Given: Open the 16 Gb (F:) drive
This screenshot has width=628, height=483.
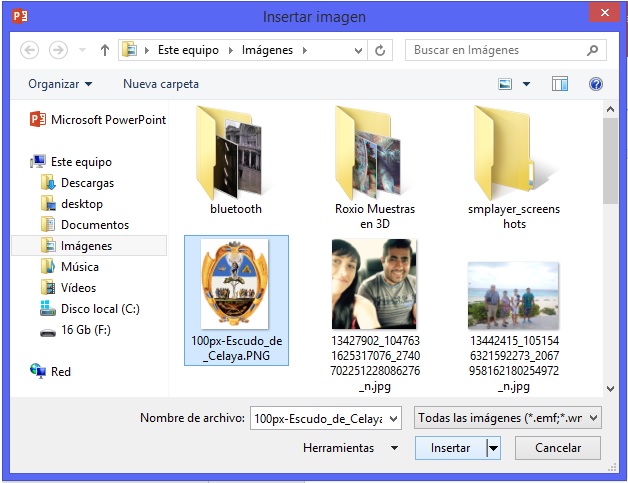Looking at the screenshot, I should coord(88,330).
